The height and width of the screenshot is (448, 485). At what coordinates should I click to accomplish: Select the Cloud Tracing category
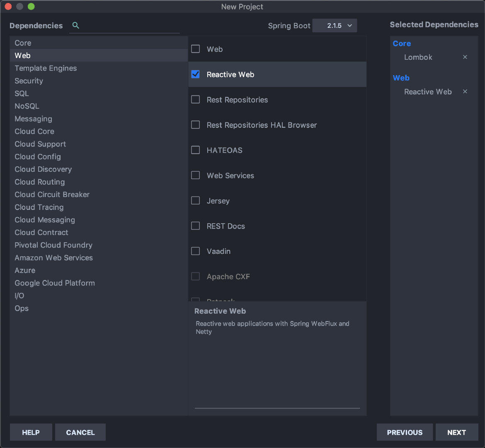[99, 207]
